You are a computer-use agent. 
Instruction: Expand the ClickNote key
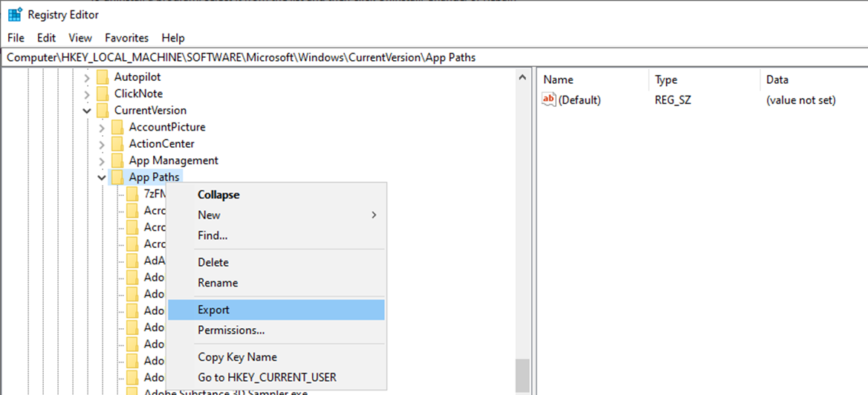87,94
